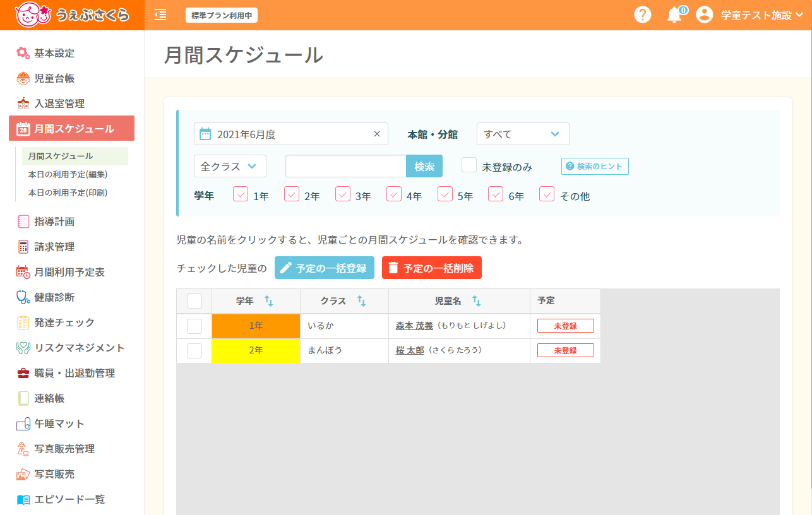This screenshot has height=515, width=812.
Task: Click the yellow 2年 grade cell
Action: pyautogui.click(x=256, y=351)
